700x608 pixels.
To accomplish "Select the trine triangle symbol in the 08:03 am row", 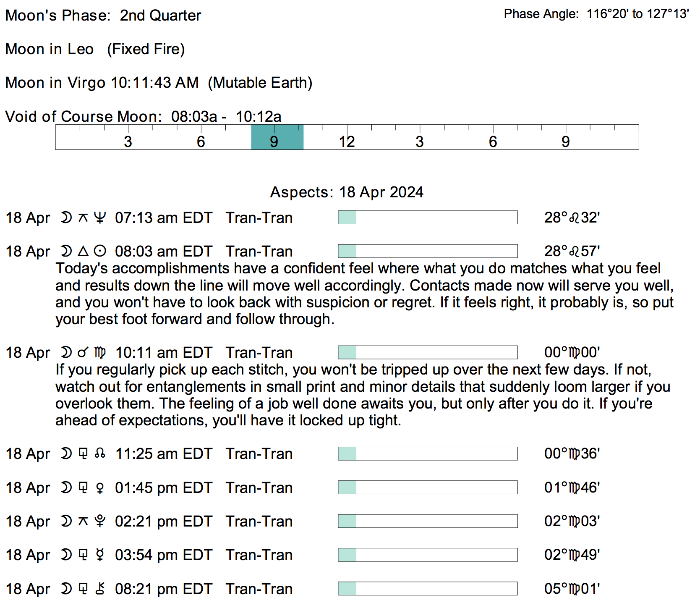I will point(83,251).
